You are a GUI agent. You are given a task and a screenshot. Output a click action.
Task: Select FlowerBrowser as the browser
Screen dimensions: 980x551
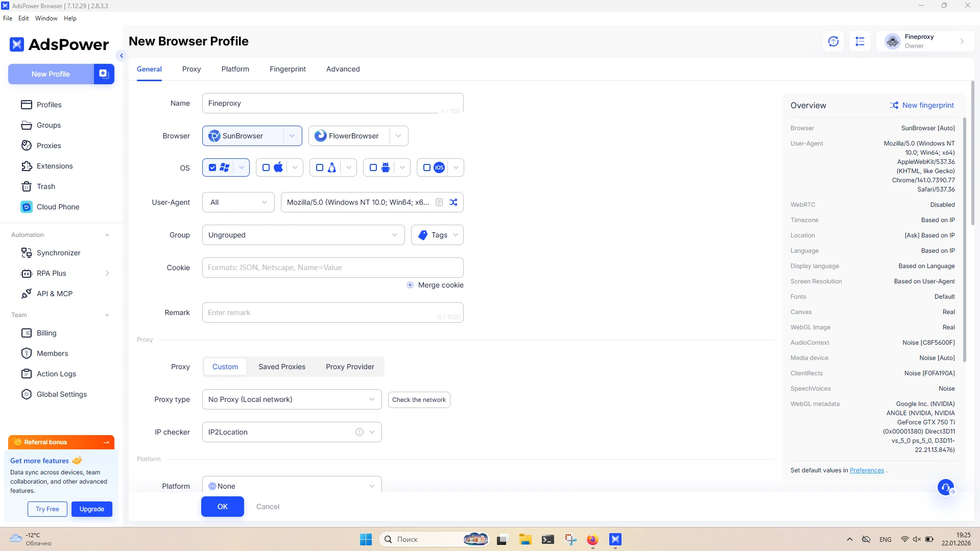[x=349, y=136]
